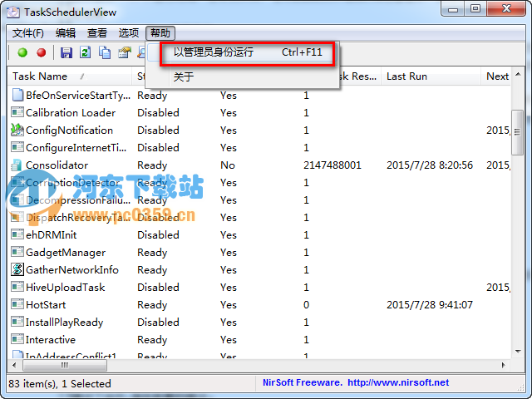Screen dimensions: 532x399
Task: Click the refresh toolbar icon
Action: [85, 52]
